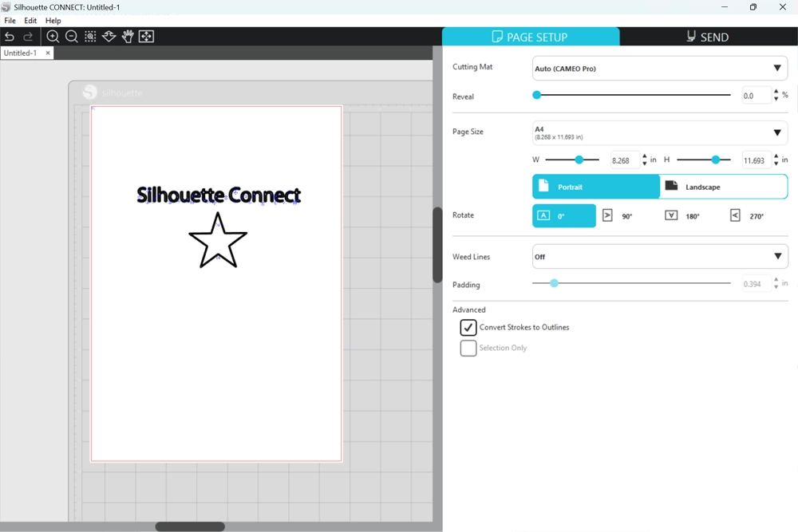Switch orientation to Landscape
This screenshot has width=798, height=532.
723,187
